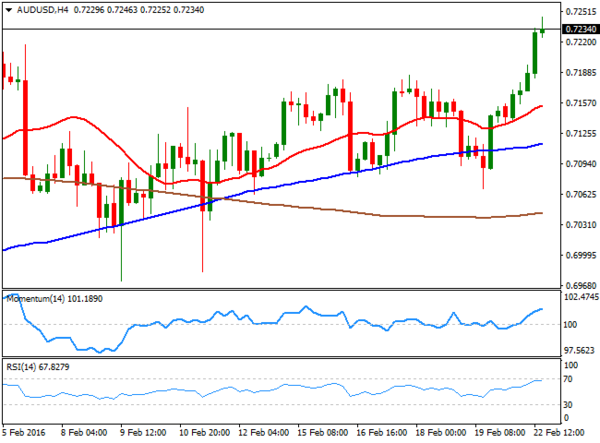Select the Momentum(14) indicator label
This screenshot has width=600, height=443.
(47, 298)
